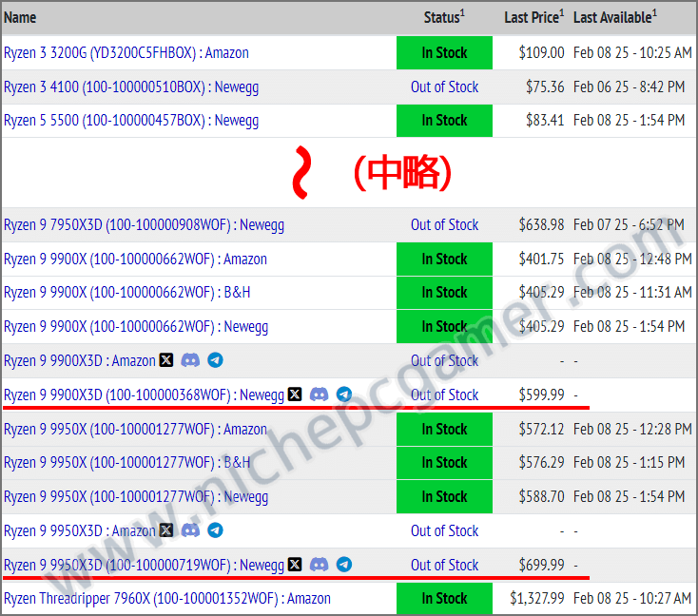Viewport: 698px width, 616px height.
Task: Select the 'Feb 06 25 - 8:42 PM' date cell
Action: (x=629, y=87)
